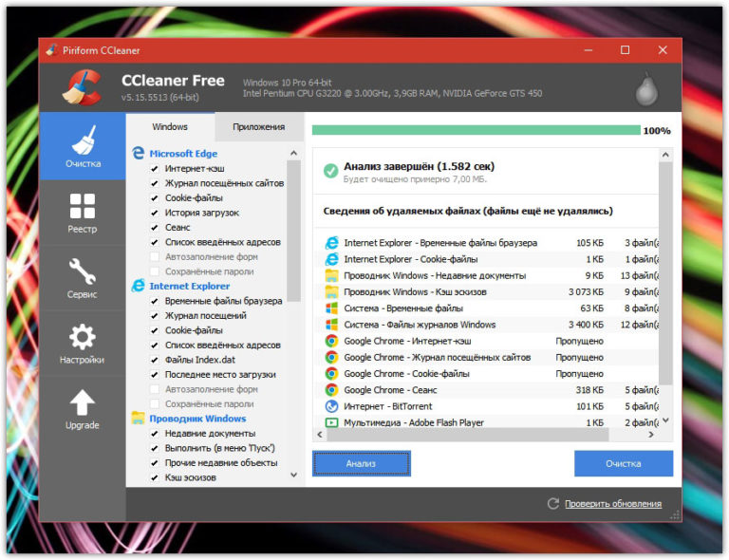
Task: Uncheck Интернет-кэш under Microsoft Edge
Action: click(x=154, y=168)
